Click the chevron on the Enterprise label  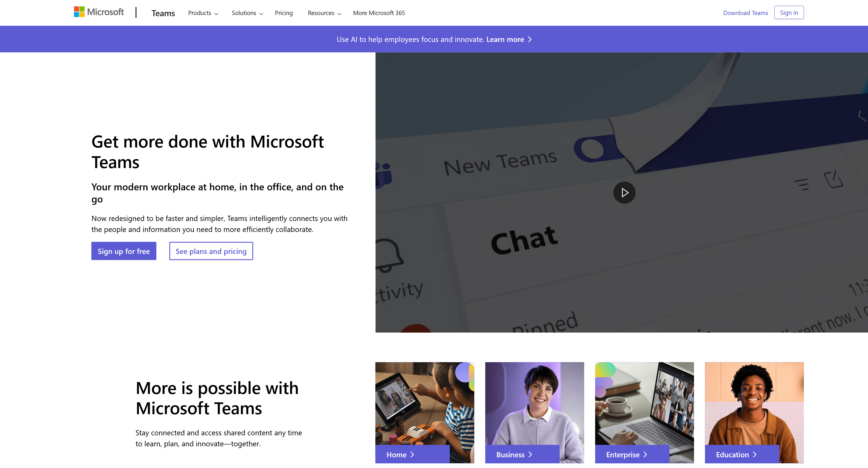click(x=645, y=454)
